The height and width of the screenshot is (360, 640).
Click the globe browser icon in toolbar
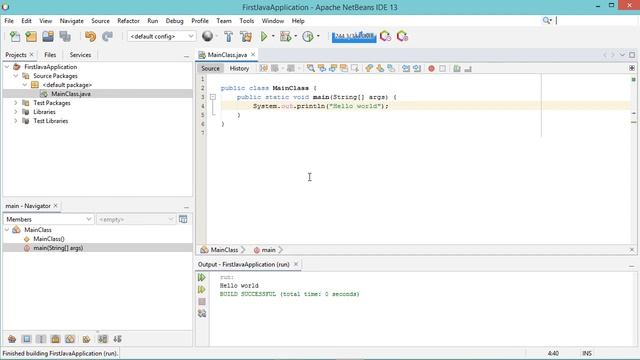pyautogui.click(x=207, y=36)
